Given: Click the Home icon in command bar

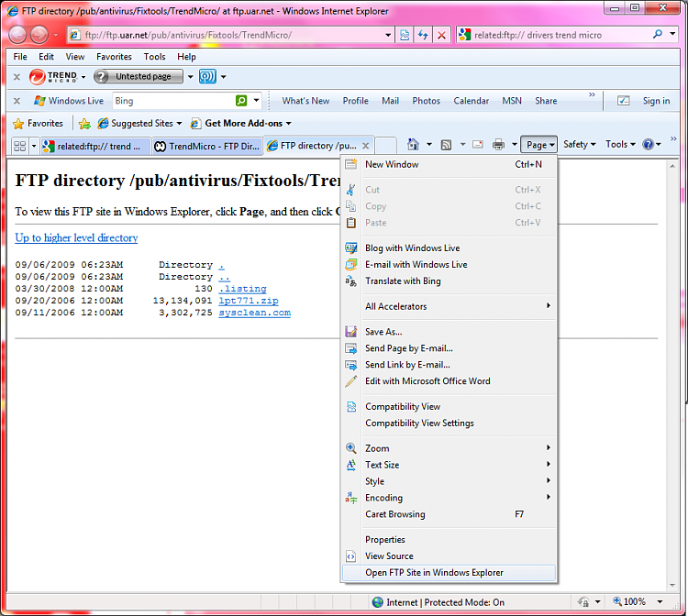Looking at the screenshot, I should click(x=413, y=144).
